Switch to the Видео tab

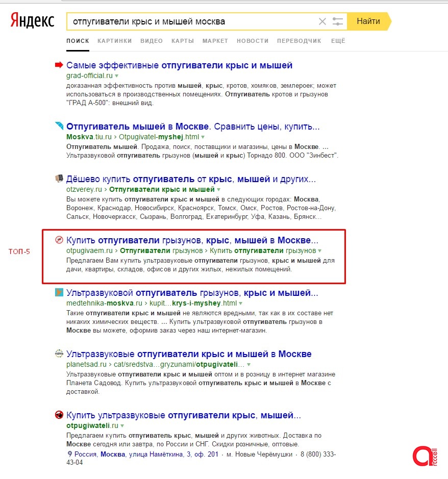click(x=152, y=41)
